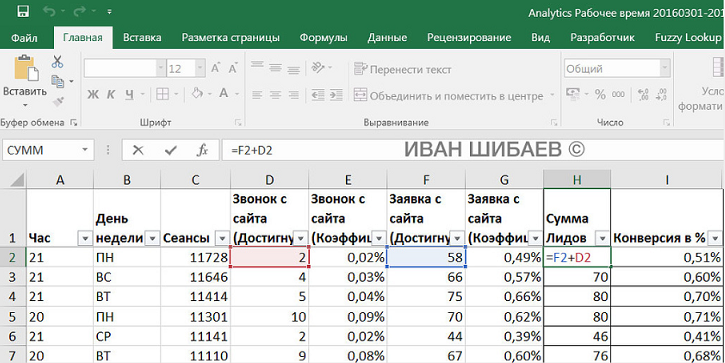Click the Insert Function fx icon
The height and width of the screenshot is (363, 725).
203,150
